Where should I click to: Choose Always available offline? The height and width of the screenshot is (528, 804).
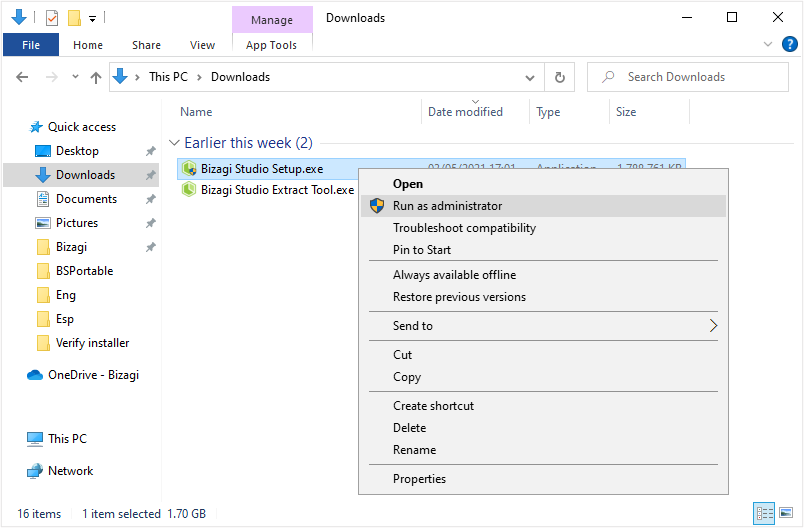(x=544, y=275)
